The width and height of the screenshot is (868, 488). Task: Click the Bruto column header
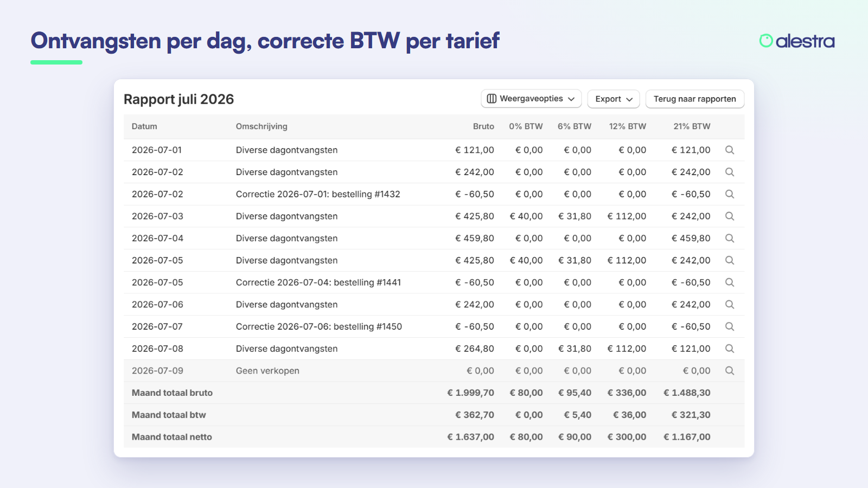pos(483,126)
